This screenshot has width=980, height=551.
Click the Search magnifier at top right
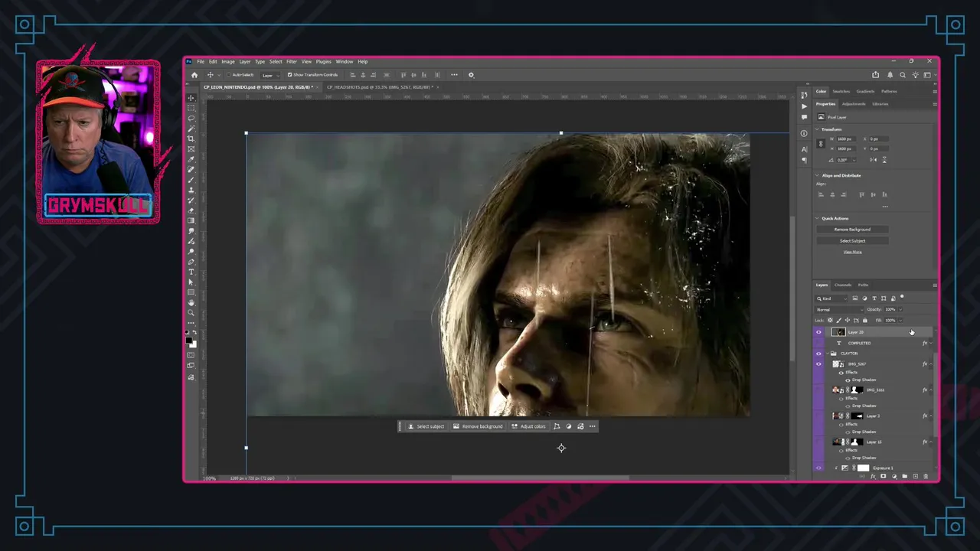[903, 75]
